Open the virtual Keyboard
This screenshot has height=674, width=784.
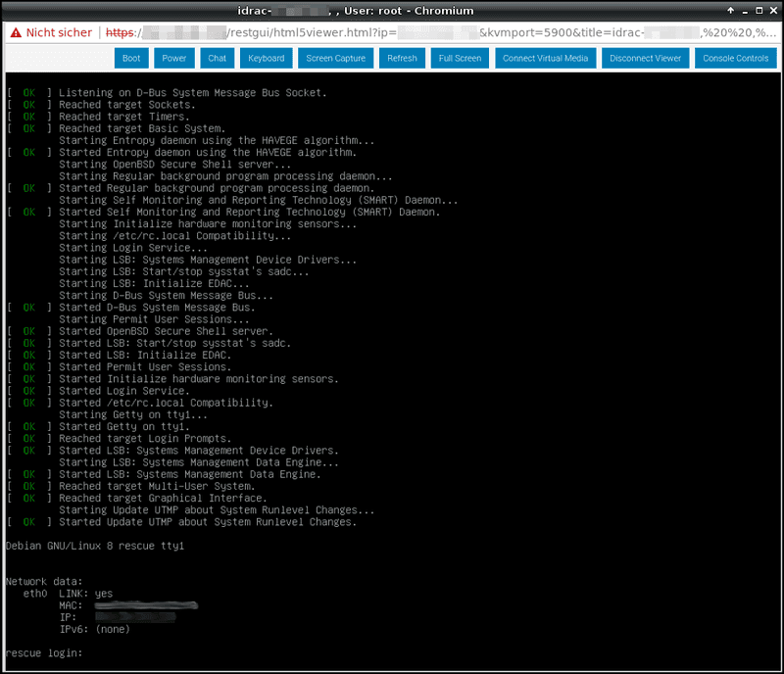(266, 58)
